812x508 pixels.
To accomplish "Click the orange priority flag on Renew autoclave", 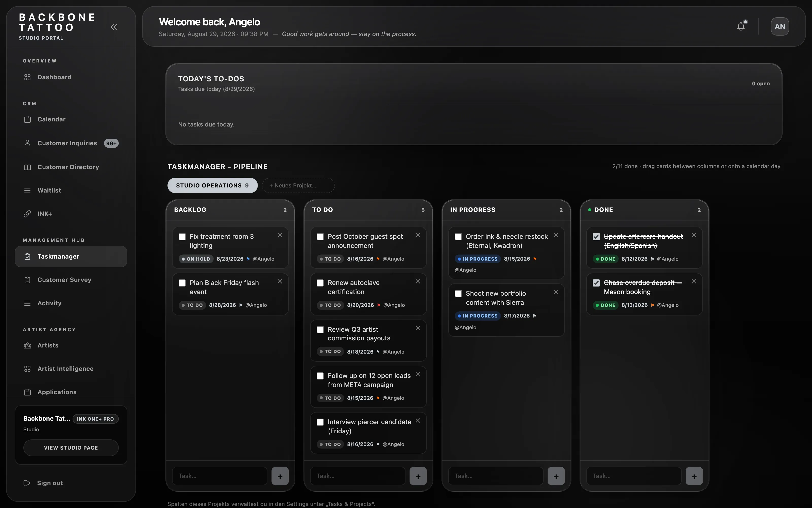I will [x=379, y=305].
